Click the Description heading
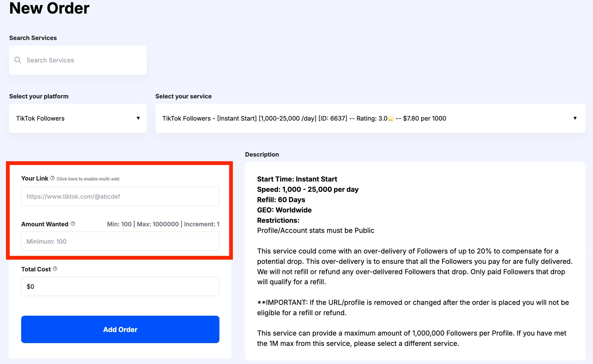Screen dimensions: 593x364 coord(262,154)
